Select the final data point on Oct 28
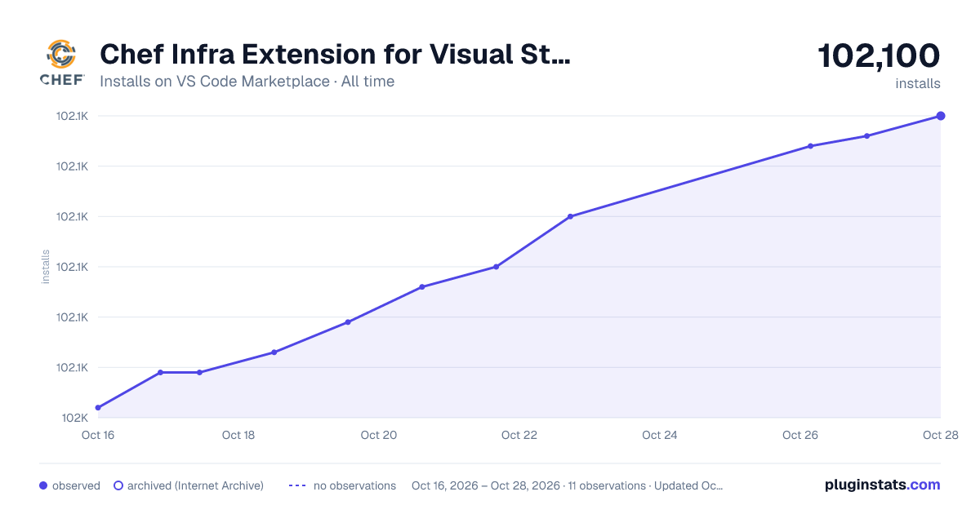The width and height of the screenshot is (980, 514). coord(941,116)
